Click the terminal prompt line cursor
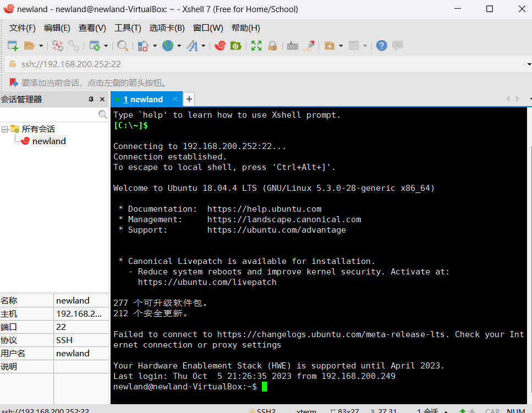 pyautogui.click(x=264, y=387)
